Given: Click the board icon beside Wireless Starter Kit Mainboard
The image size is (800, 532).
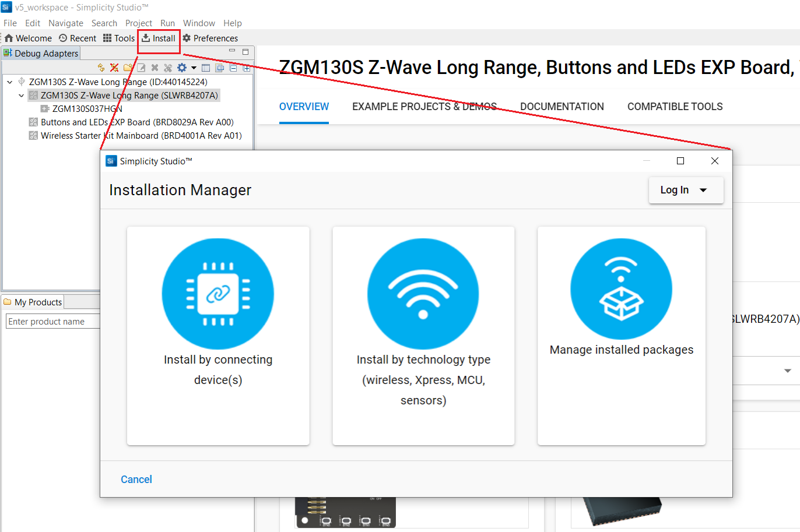Looking at the screenshot, I should [33, 136].
